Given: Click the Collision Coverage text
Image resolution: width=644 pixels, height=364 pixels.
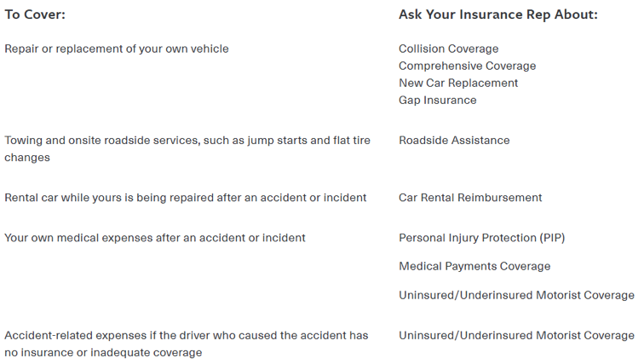Looking at the screenshot, I should (448, 49).
